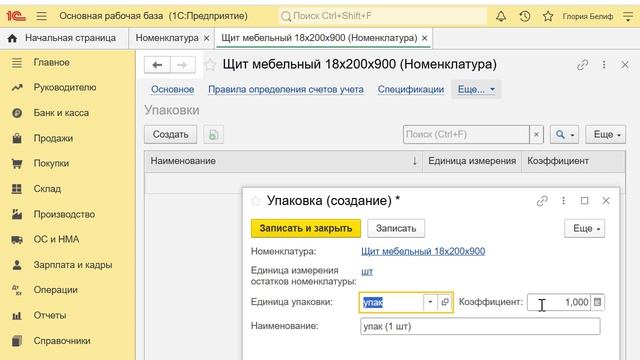The height and width of the screenshot is (360, 640).
Task: Expand the Еще... navigation dropdown
Action: coord(476,89)
